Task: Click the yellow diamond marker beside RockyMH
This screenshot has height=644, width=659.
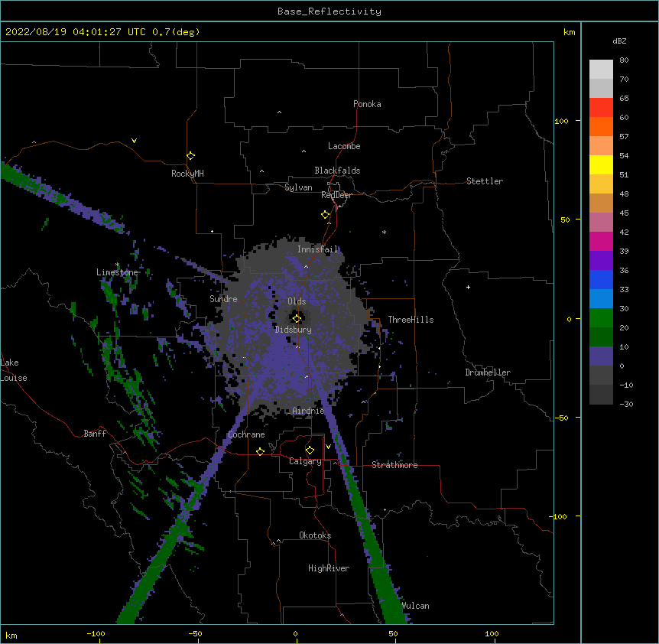Action: [190, 156]
